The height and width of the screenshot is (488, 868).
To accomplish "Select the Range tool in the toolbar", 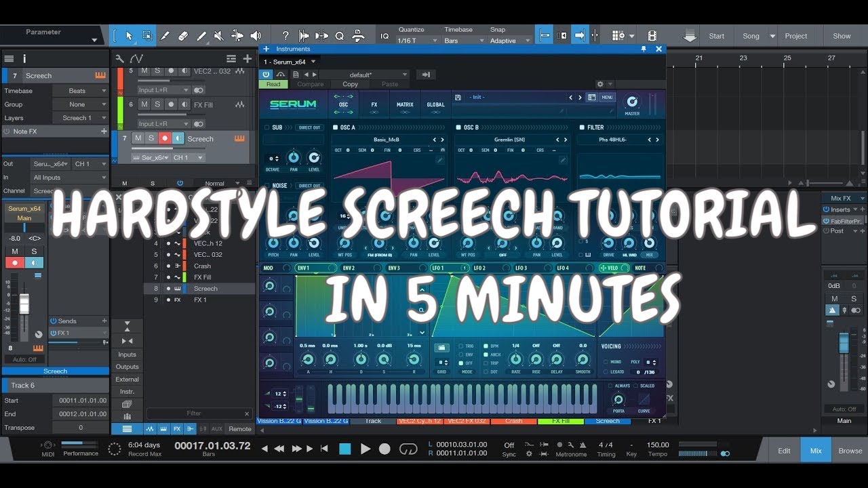I will 146,36.
